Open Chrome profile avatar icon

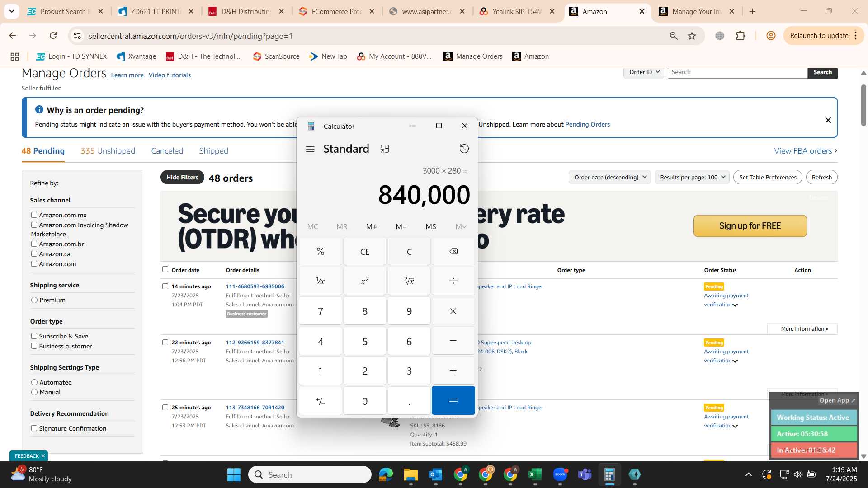[x=771, y=36]
